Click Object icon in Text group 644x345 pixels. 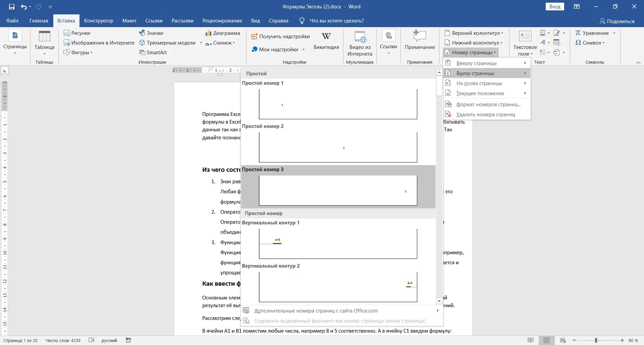pos(559,52)
